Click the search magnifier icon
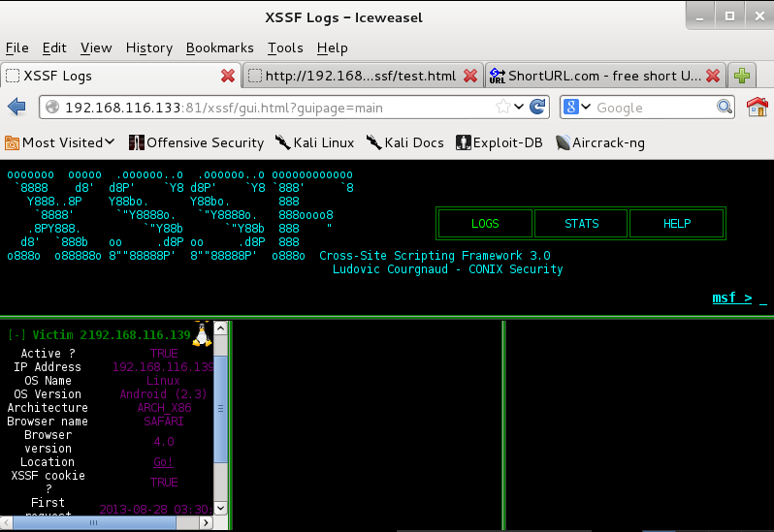Screen dimensions: 774x532 pyautogui.click(x=724, y=107)
